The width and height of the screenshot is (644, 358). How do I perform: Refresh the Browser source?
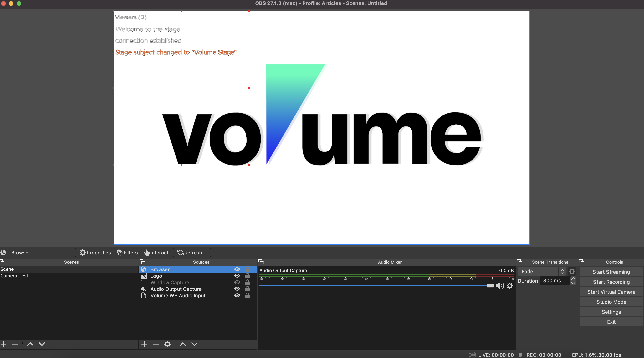pyautogui.click(x=190, y=253)
